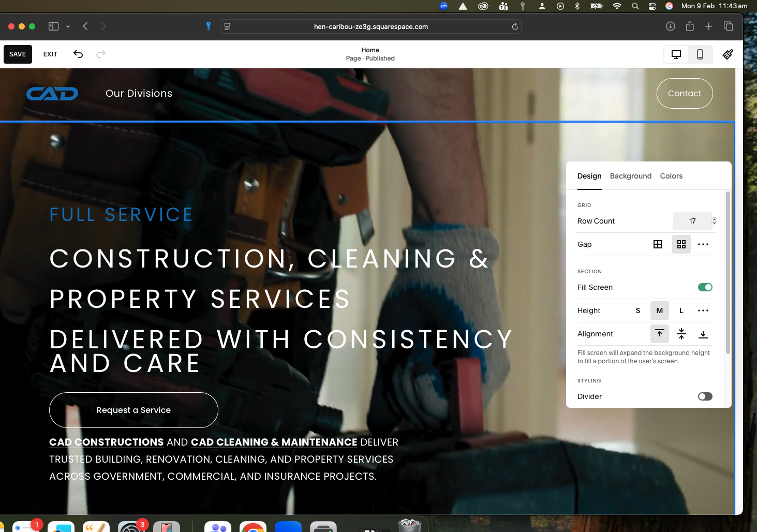757x532 pixels.
Task: Enable the Divider toggle
Action: (x=705, y=396)
